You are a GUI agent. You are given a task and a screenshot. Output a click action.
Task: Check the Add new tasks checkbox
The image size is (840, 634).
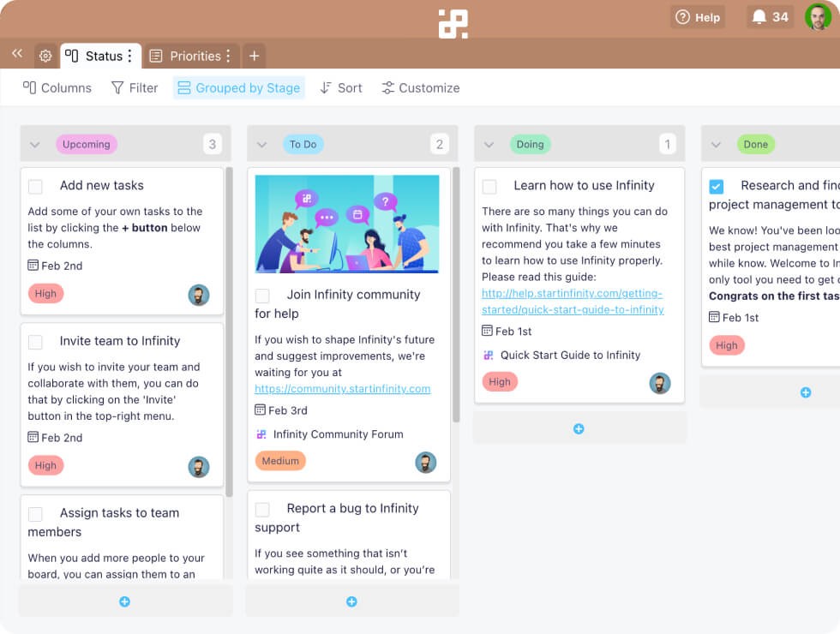pyautogui.click(x=35, y=187)
